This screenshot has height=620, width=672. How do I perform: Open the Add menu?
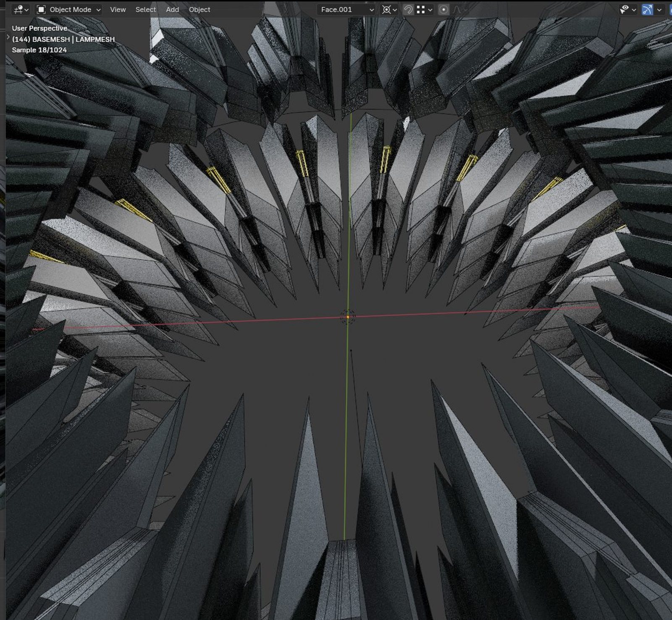point(172,9)
